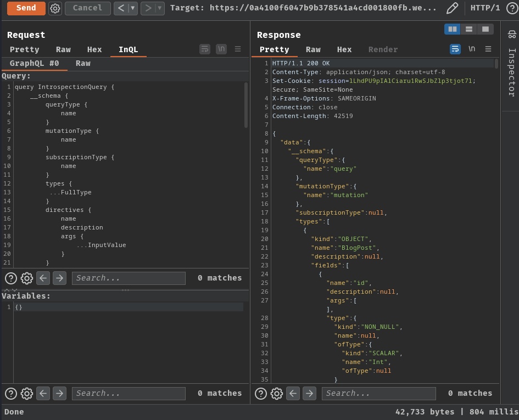Select the InQL request tab
This screenshot has width=519, height=420.
coord(128,49)
